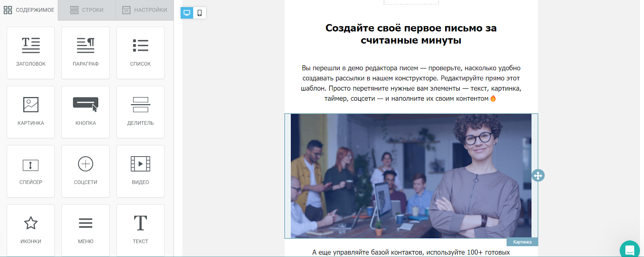
Task: Select the Иконки content block
Action: pos(31,230)
